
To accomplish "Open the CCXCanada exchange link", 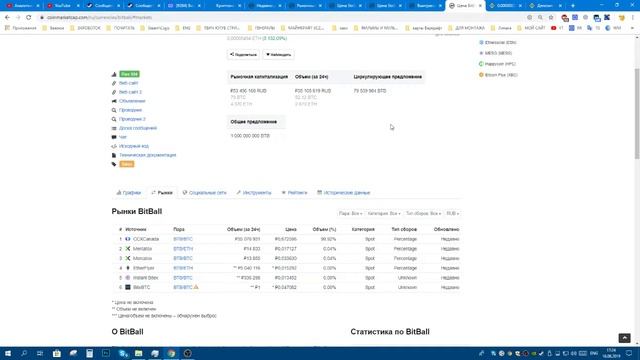I will click(x=146, y=239).
